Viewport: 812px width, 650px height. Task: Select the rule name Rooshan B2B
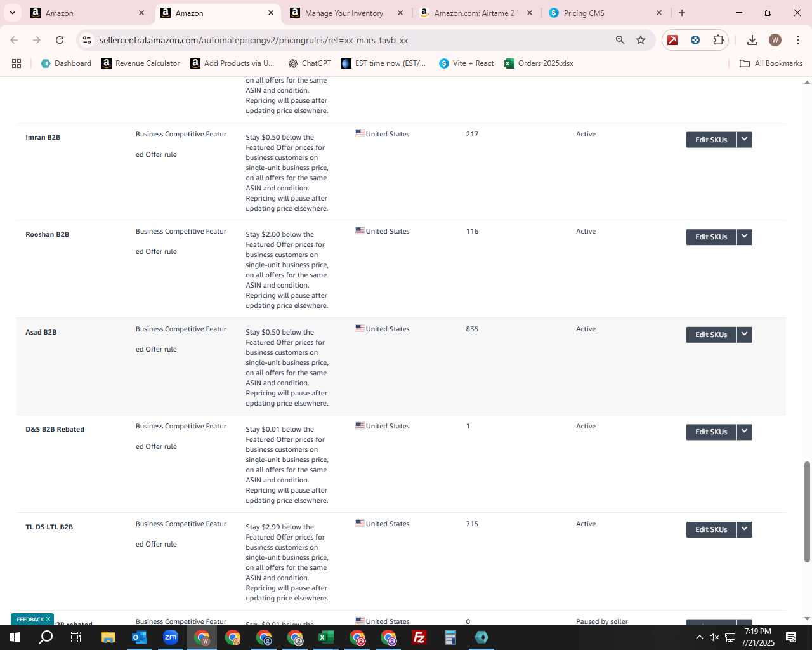[x=47, y=234]
